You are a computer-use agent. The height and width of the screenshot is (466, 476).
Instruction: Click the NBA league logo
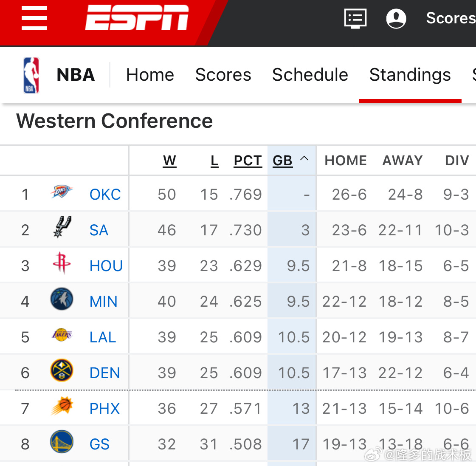point(31,75)
